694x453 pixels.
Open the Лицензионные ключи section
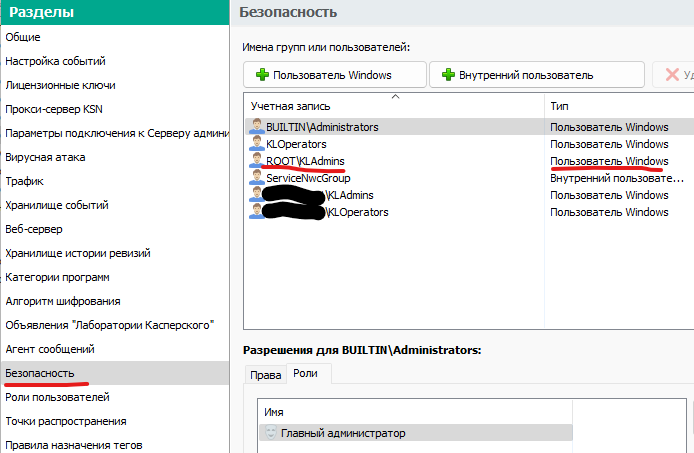click(60, 85)
